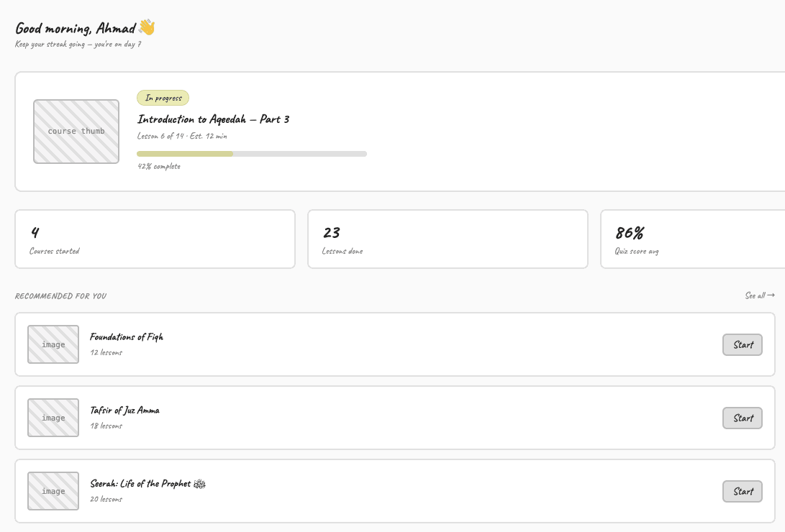
Task: Click the 12 lessons label
Action: click(x=106, y=352)
